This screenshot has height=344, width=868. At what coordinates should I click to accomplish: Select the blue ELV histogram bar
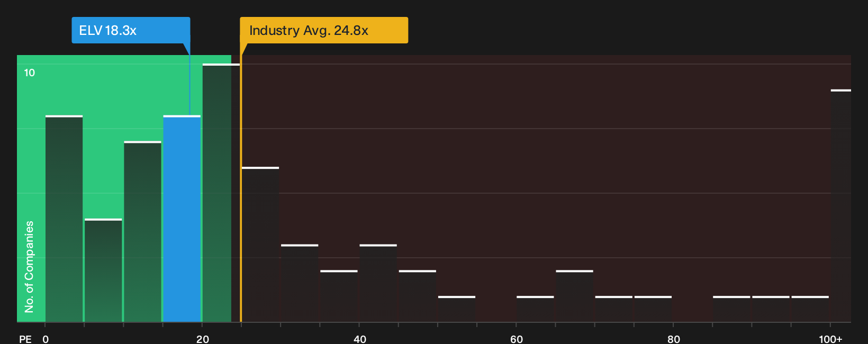[x=182, y=219]
